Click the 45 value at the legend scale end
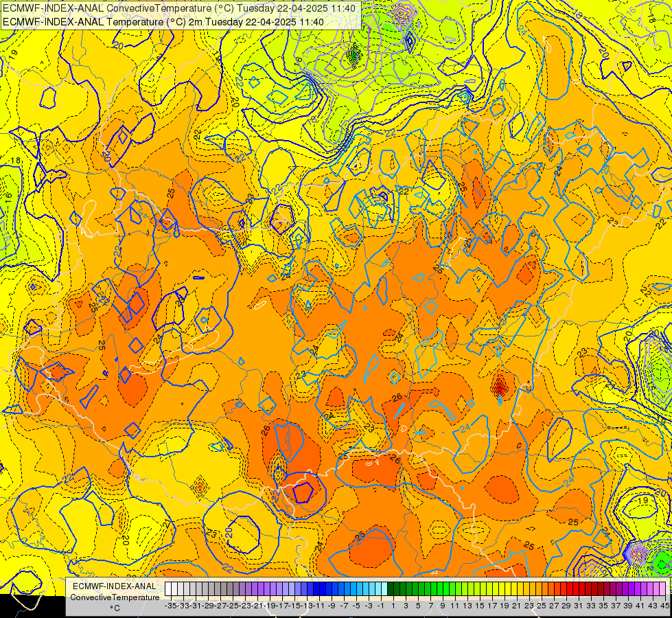 tap(664, 606)
